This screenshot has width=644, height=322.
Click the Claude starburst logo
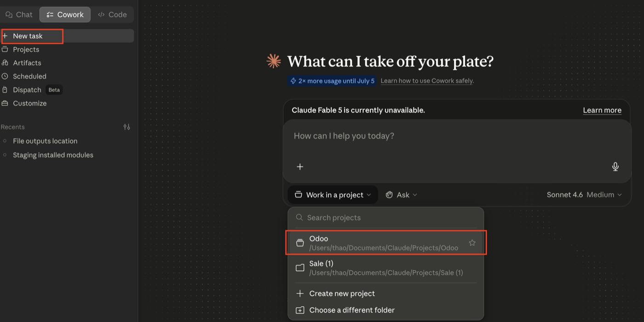click(274, 61)
